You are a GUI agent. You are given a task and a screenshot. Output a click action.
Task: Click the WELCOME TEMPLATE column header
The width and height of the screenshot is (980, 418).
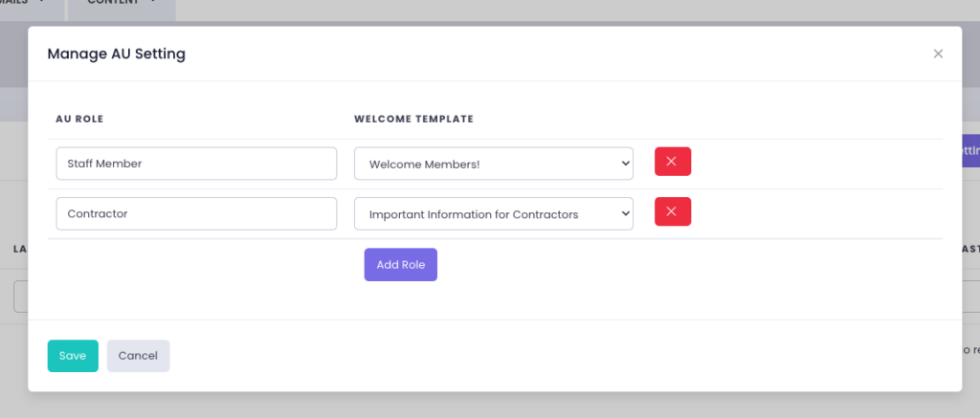coord(413,120)
